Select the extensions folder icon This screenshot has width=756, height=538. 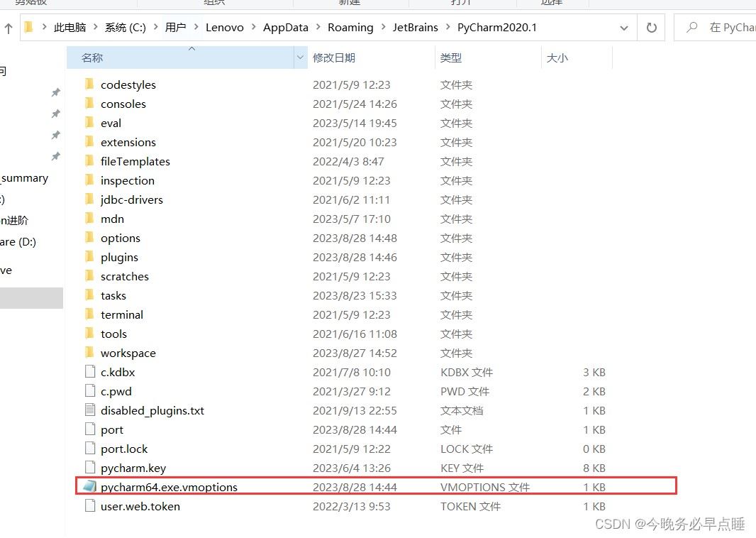pos(89,142)
